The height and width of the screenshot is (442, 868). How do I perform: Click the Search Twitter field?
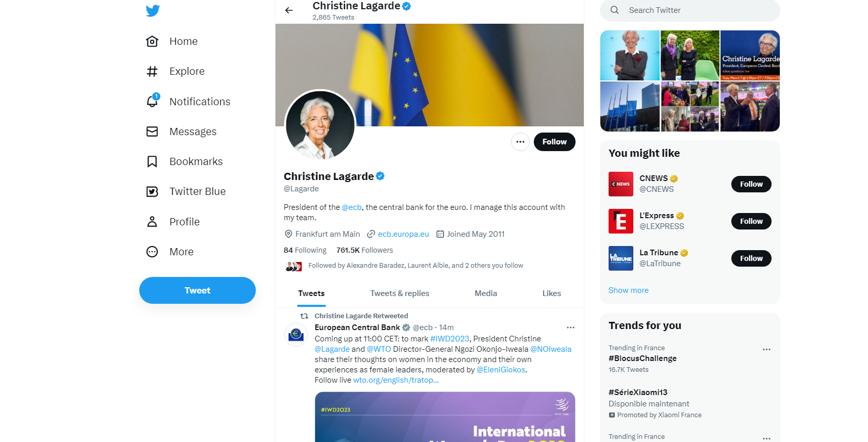tap(690, 10)
